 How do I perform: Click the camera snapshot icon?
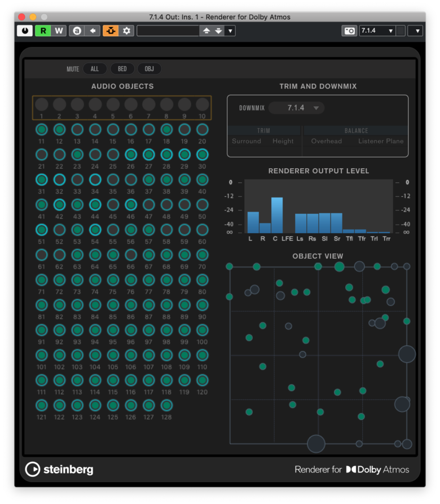350,30
